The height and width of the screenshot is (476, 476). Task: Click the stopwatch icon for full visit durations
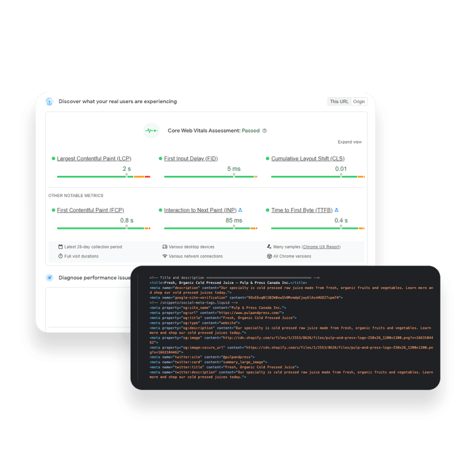(61, 257)
